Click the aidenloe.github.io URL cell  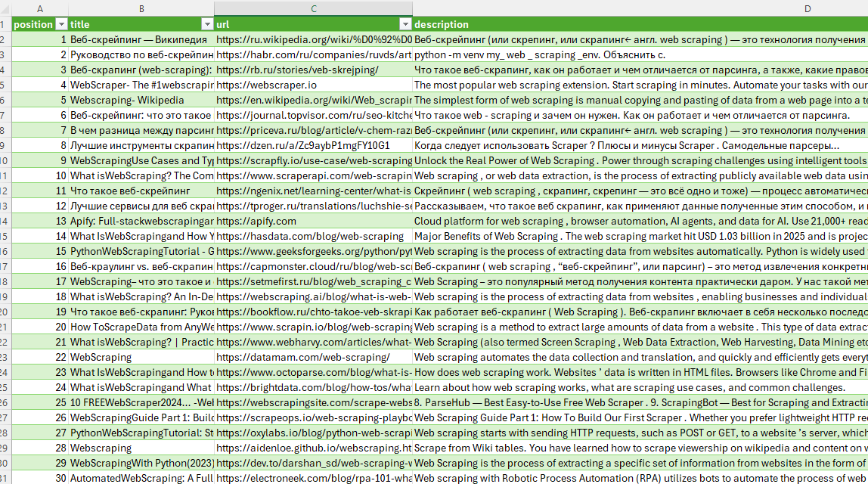click(x=313, y=448)
